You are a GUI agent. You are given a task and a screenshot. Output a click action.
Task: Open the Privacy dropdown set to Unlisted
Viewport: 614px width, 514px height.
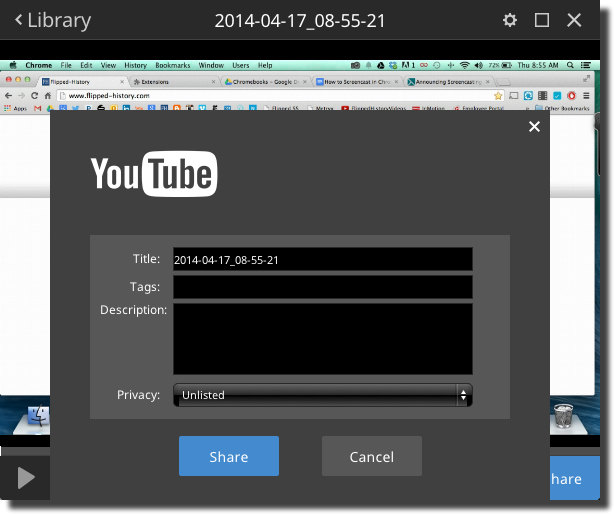click(323, 395)
